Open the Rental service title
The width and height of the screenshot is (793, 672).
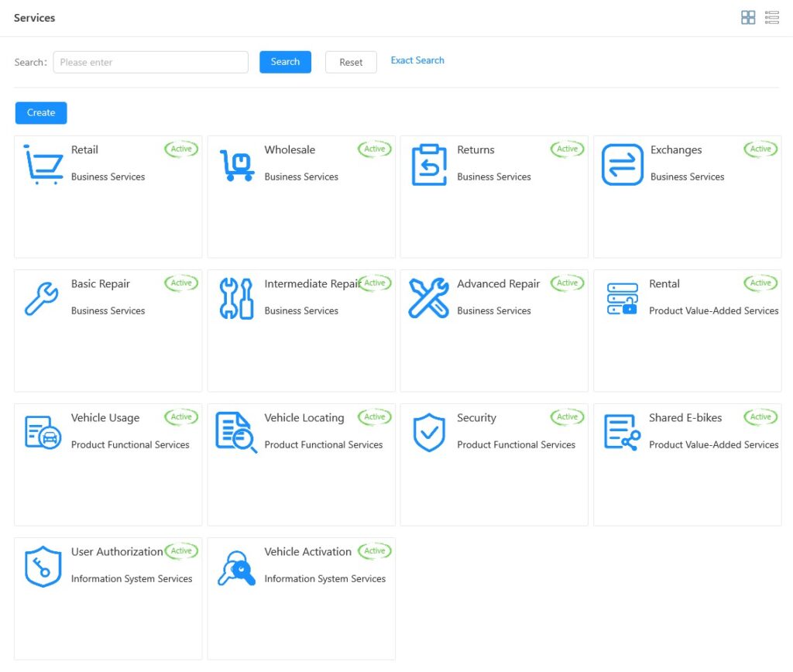point(664,283)
